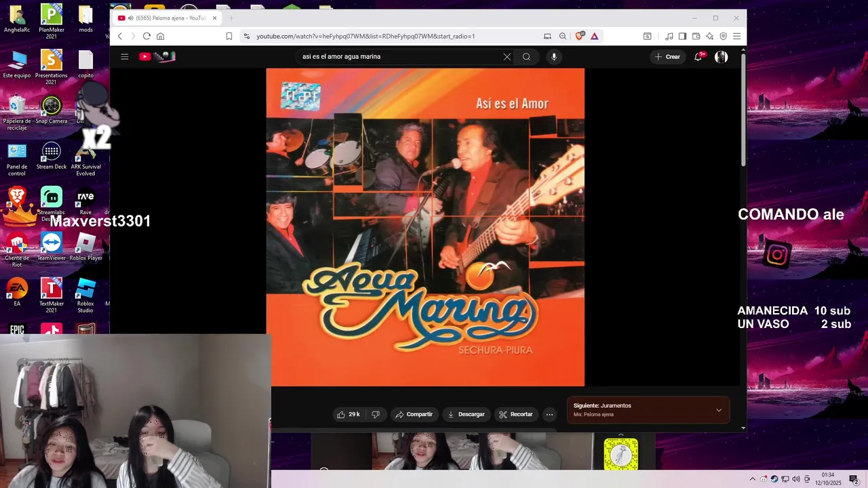This screenshot has width=868, height=488.
Task: Click the Compartir share button
Action: pos(414,414)
